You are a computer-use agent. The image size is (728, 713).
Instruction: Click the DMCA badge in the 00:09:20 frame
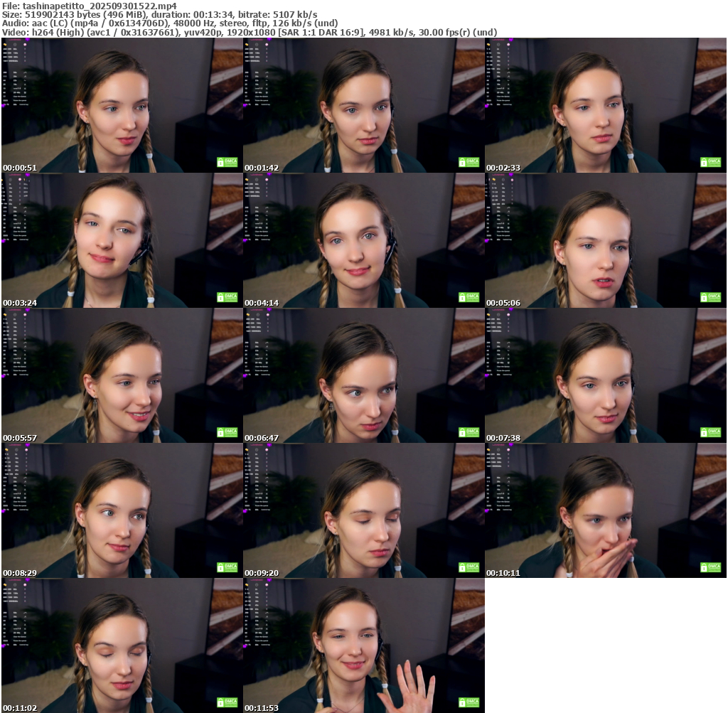click(x=469, y=567)
